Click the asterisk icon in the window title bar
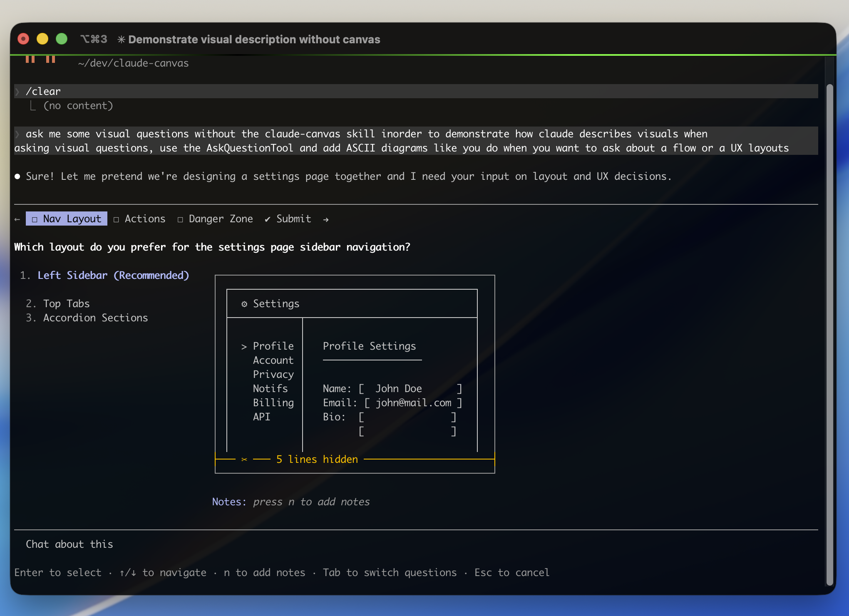 (121, 39)
